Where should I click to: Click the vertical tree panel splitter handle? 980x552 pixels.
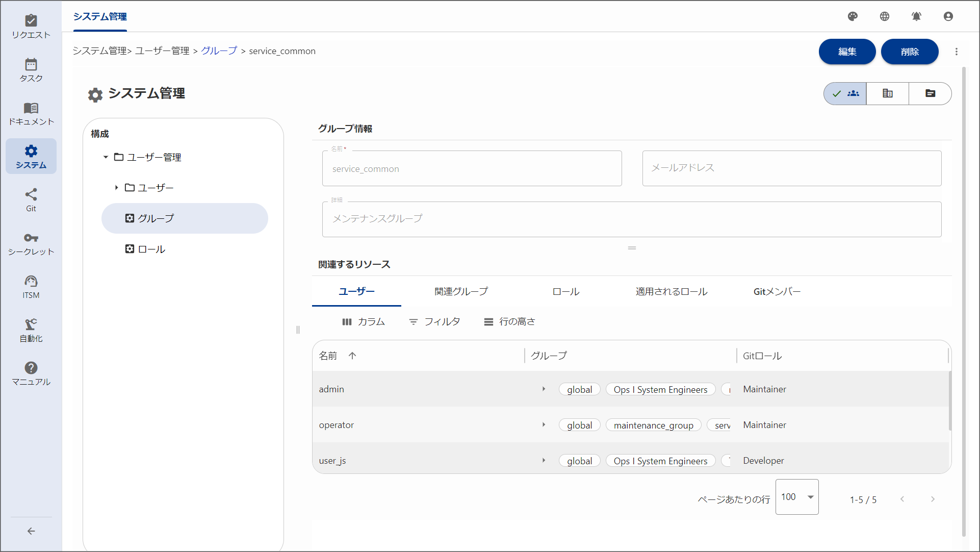pos(298,330)
